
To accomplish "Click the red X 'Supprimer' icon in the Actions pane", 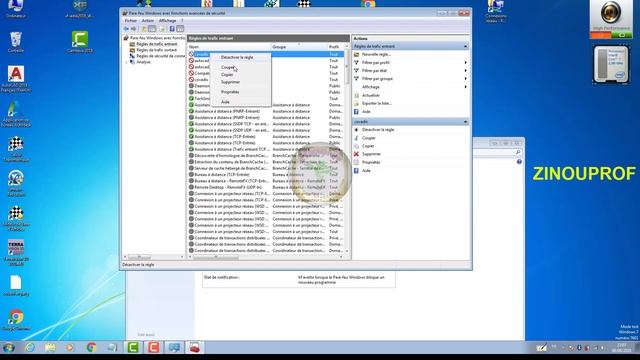I will pos(356,154).
